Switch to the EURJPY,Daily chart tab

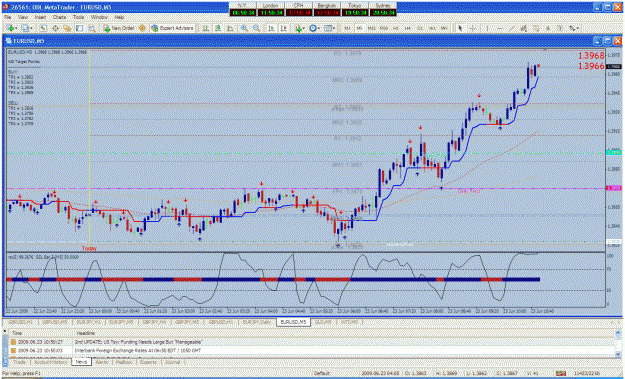pyautogui.click(x=257, y=322)
